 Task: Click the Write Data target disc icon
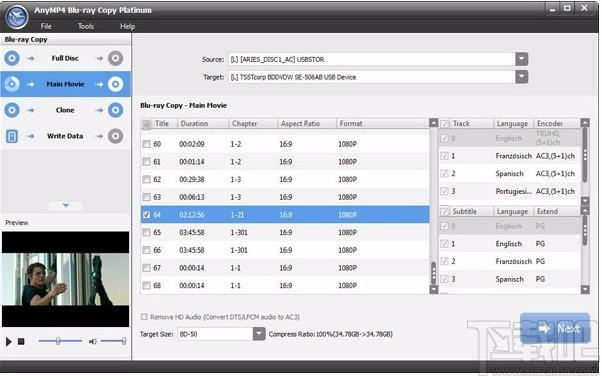click(115, 136)
